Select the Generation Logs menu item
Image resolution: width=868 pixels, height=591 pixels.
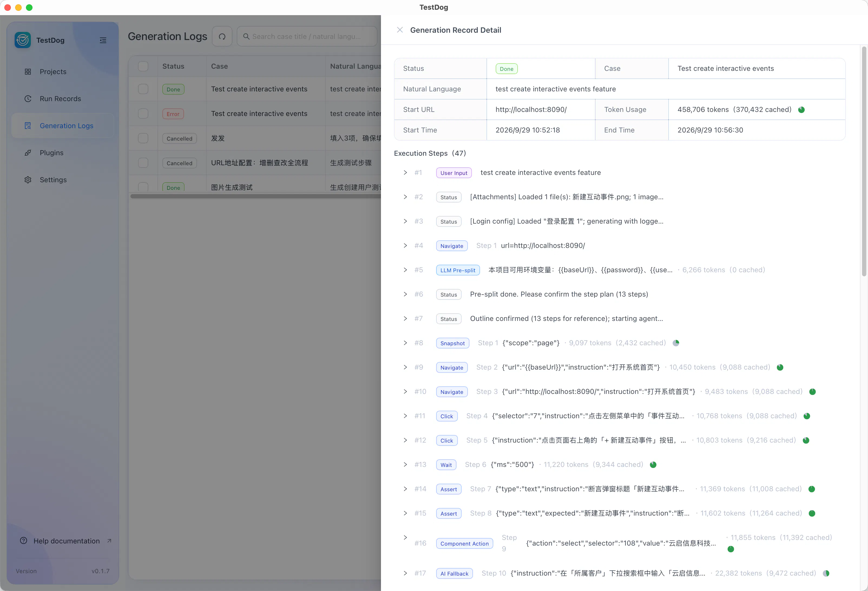tap(63, 126)
